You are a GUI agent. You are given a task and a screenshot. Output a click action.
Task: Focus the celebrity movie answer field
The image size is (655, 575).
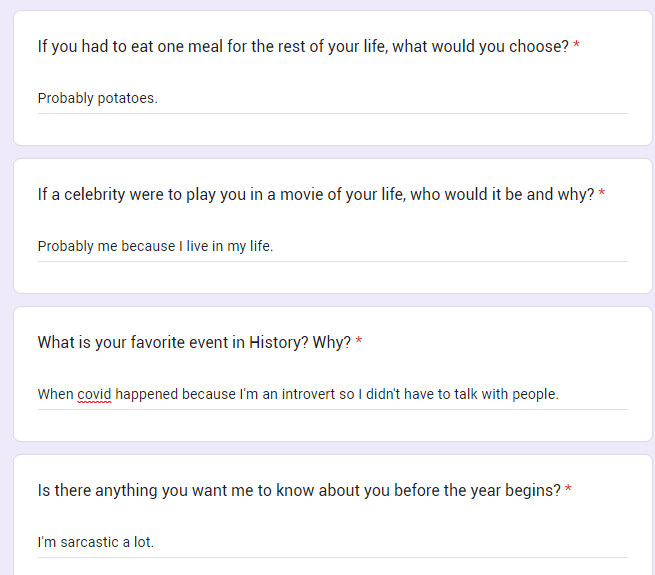333,247
